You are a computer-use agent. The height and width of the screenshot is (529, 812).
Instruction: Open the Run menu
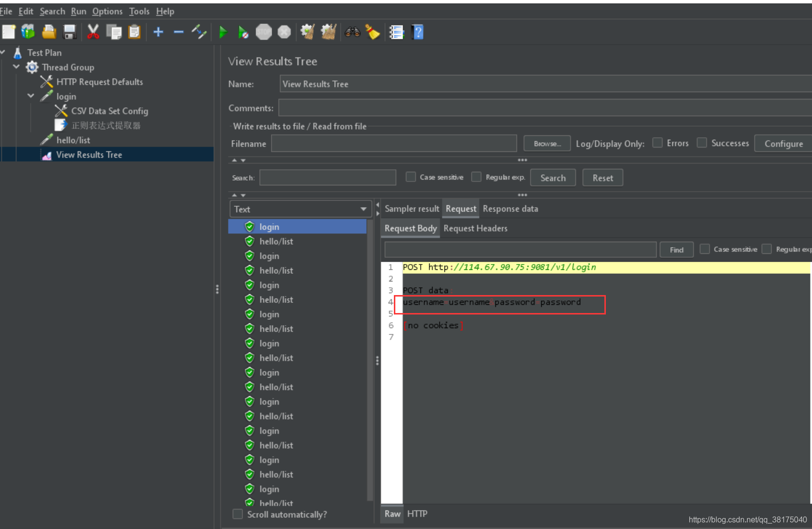79,11
